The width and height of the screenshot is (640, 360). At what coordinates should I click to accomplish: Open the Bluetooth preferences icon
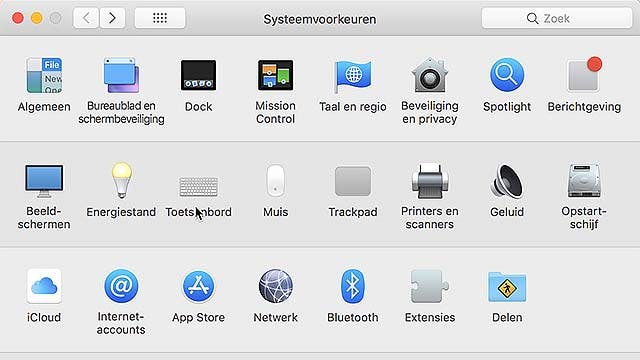tap(353, 286)
